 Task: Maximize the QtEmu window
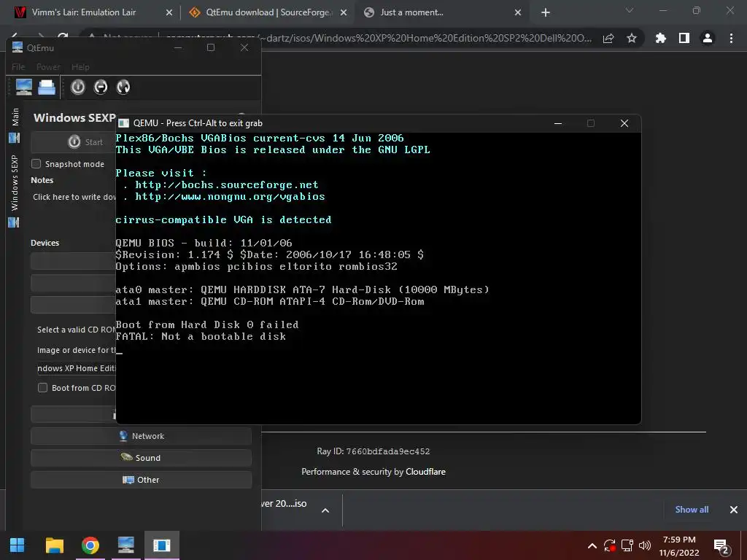click(211, 47)
